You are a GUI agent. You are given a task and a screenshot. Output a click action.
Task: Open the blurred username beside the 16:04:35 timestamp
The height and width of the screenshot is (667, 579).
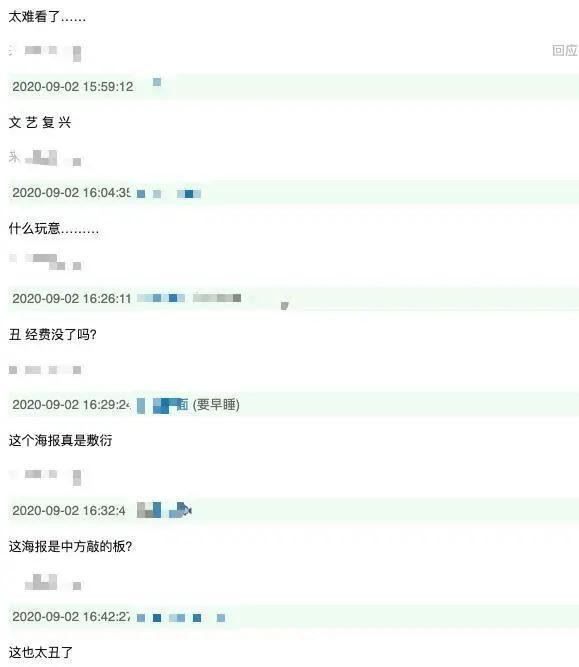(x=168, y=194)
